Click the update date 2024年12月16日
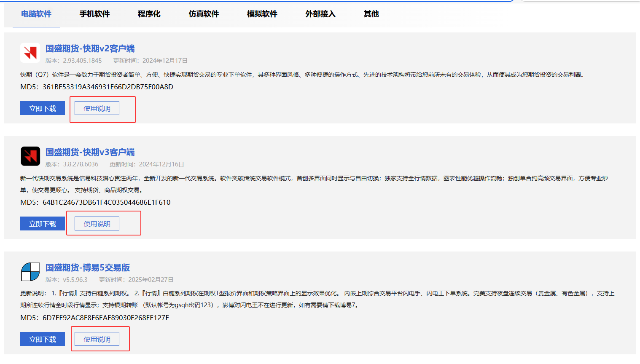Image resolution: width=640 pixels, height=364 pixels. pos(161,164)
